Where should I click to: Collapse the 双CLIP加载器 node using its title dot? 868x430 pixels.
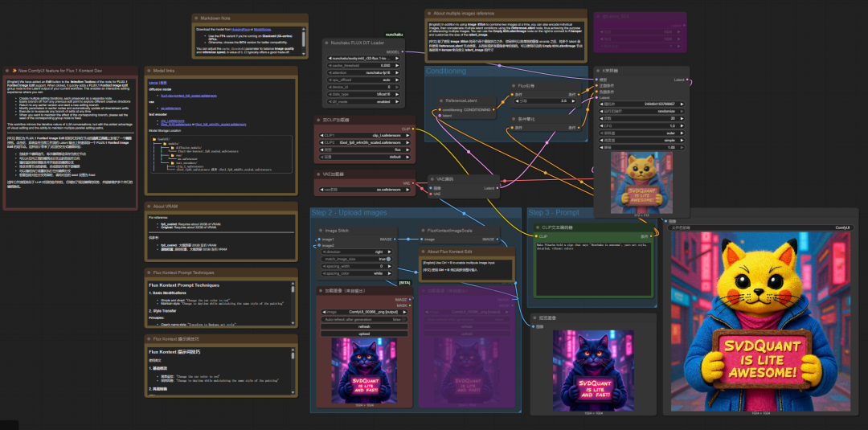point(318,120)
